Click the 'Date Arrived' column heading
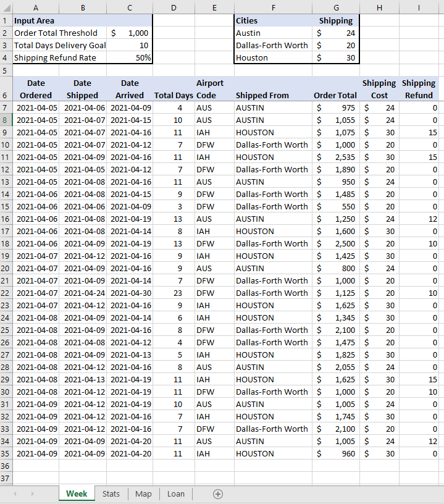 click(x=130, y=89)
